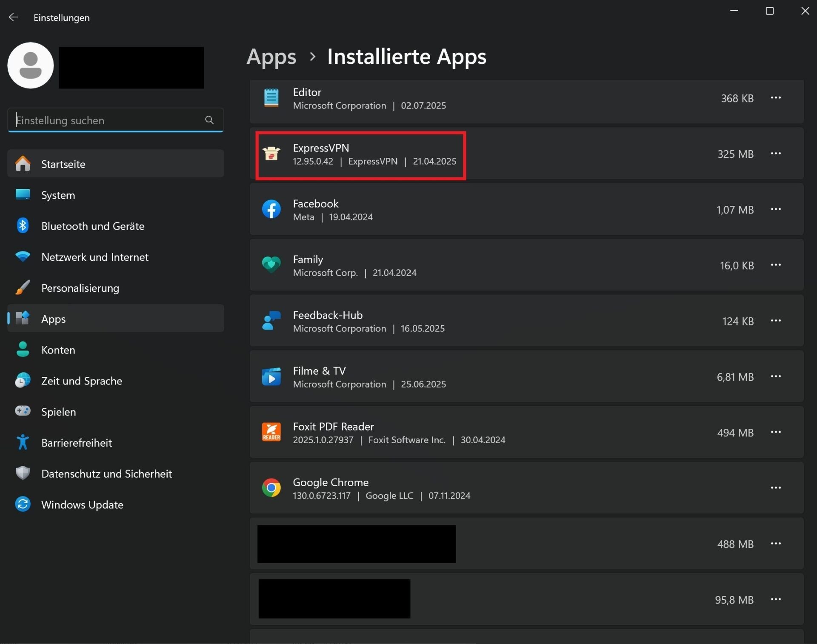
Task: Click the Editor notepad icon
Action: point(271,98)
